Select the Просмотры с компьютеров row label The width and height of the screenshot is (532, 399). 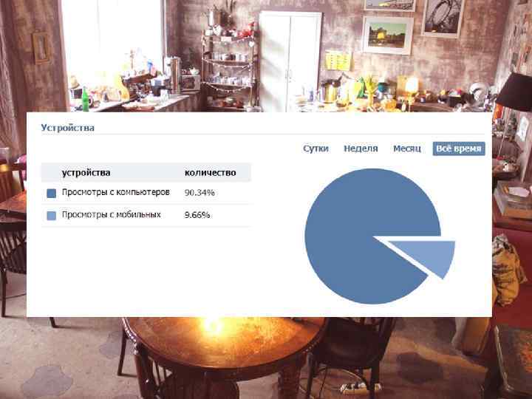click(116, 192)
